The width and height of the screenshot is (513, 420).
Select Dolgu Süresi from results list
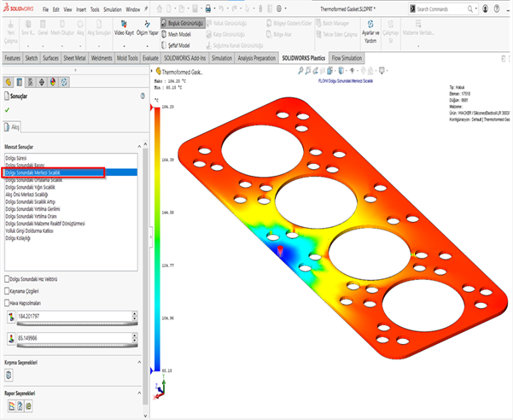pos(17,159)
